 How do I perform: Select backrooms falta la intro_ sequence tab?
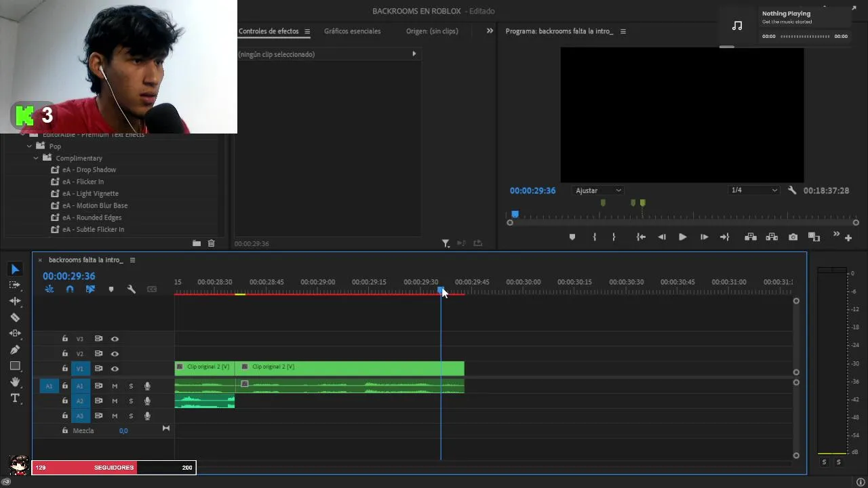86,260
